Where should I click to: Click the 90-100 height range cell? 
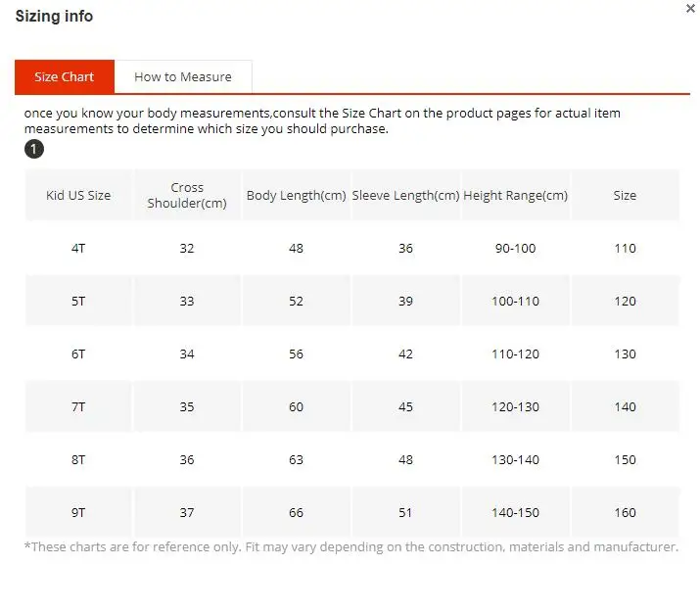tap(516, 249)
